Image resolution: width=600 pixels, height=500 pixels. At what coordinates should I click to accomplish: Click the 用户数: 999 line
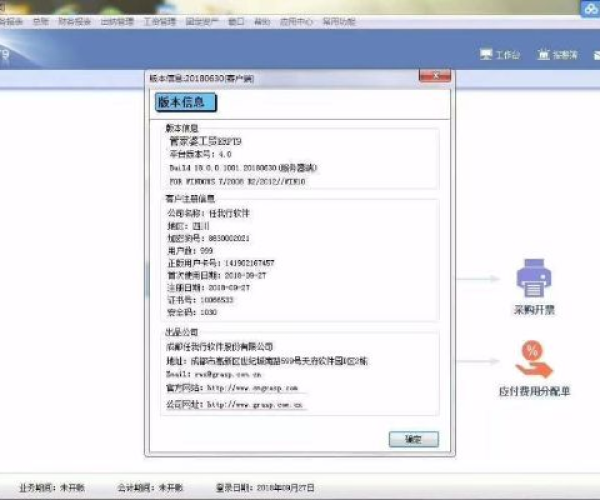click(190, 251)
